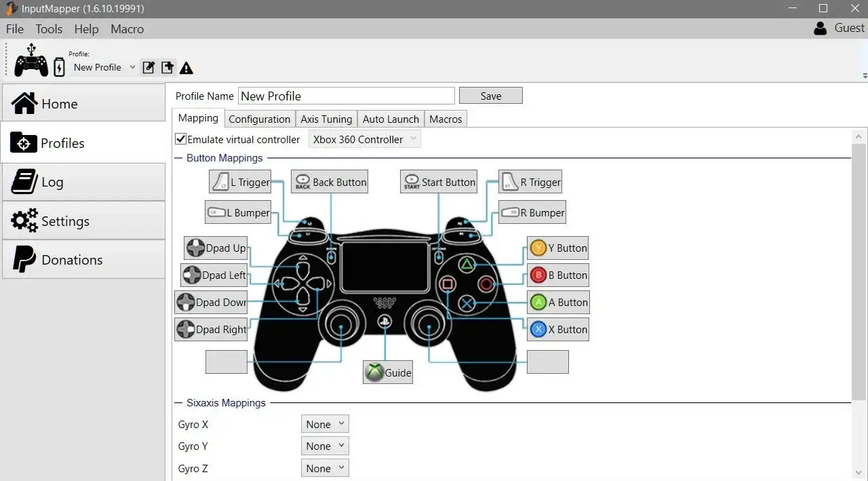Save the current profile
This screenshot has width=868, height=481.
click(x=490, y=95)
